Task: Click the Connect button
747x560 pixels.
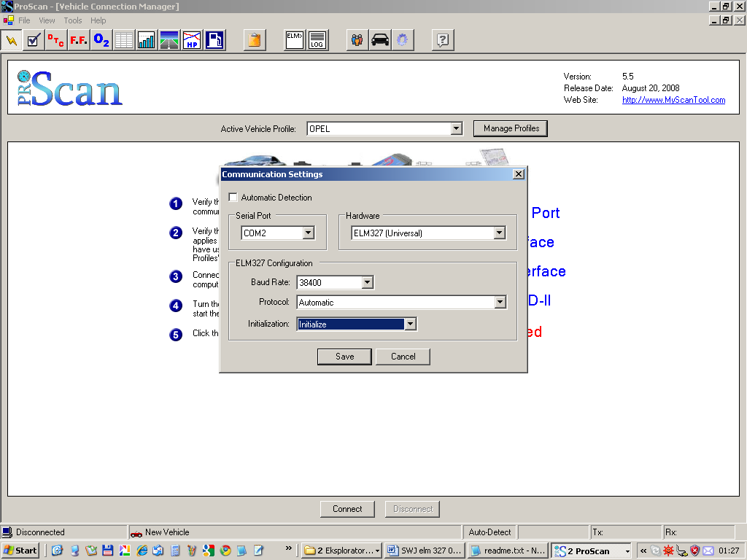Action: point(347,509)
